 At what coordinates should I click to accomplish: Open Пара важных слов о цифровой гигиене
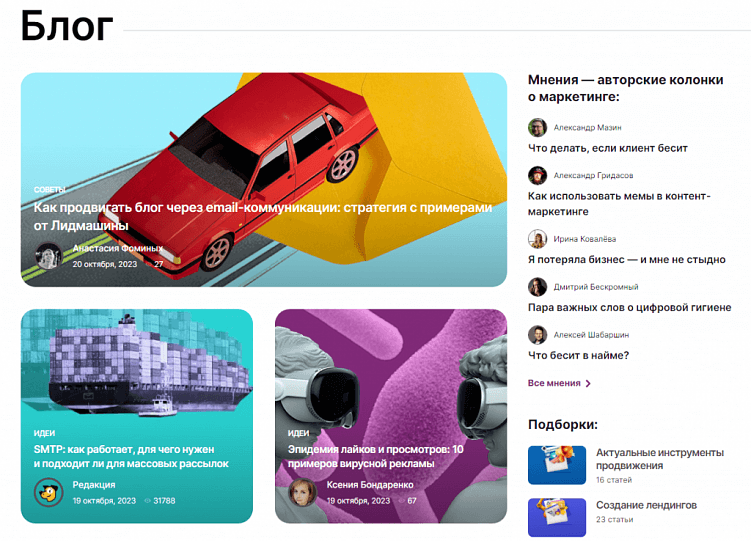pos(629,307)
